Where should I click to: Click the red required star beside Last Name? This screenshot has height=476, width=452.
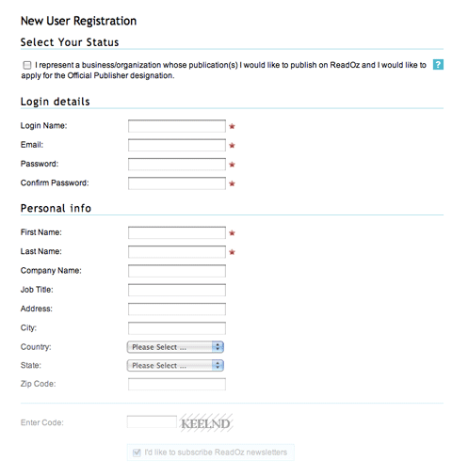tap(232, 252)
